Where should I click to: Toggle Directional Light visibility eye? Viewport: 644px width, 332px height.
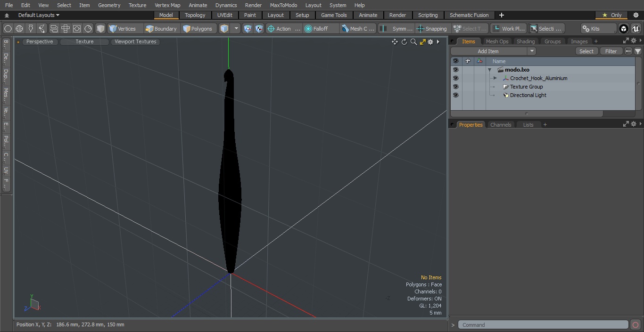tap(455, 95)
